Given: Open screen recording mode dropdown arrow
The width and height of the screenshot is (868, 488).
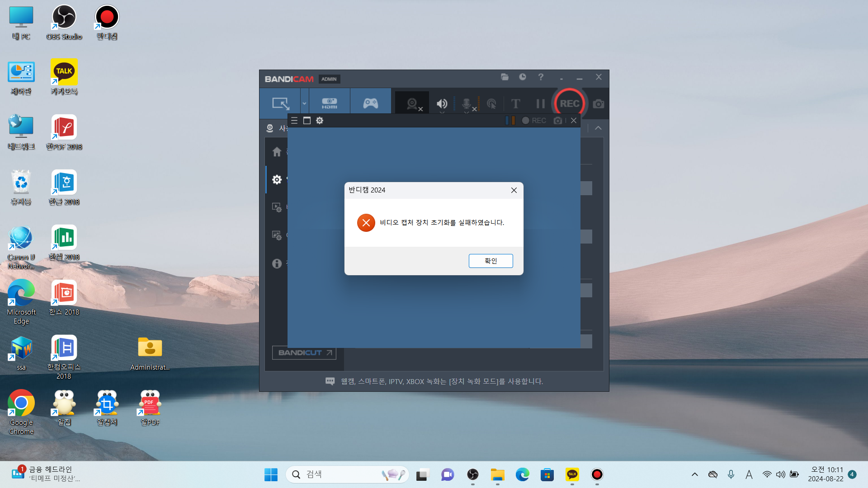Looking at the screenshot, I should pyautogui.click(x=304, y=103).
